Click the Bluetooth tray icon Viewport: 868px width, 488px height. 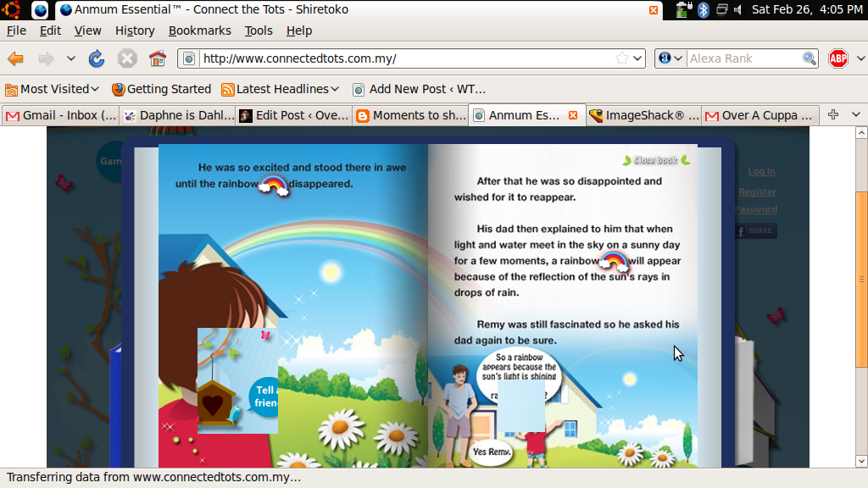[703, 9]
